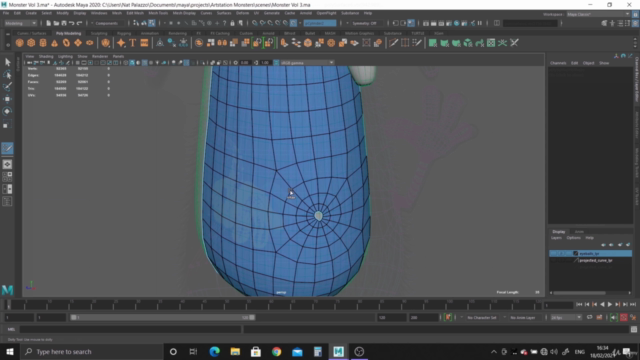Click the UV editor checker shelf icon
The width and height of the screenshot is (640, 360).
pyautogui.click(x=491, y=43)
